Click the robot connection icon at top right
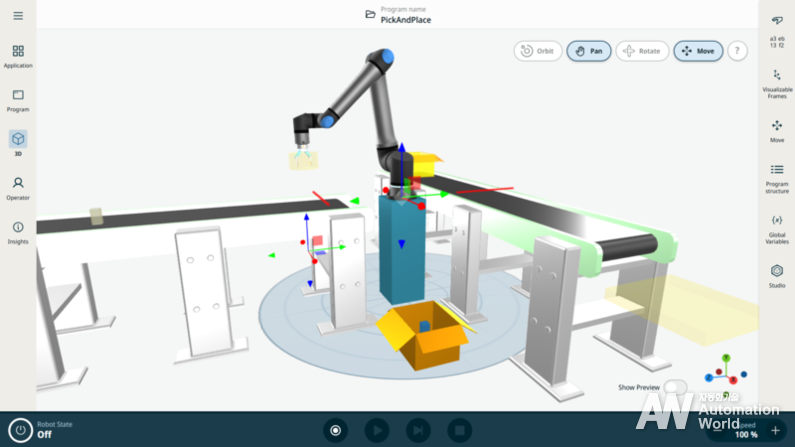Viewport: 795px width, 447px height. coord(777,21)
